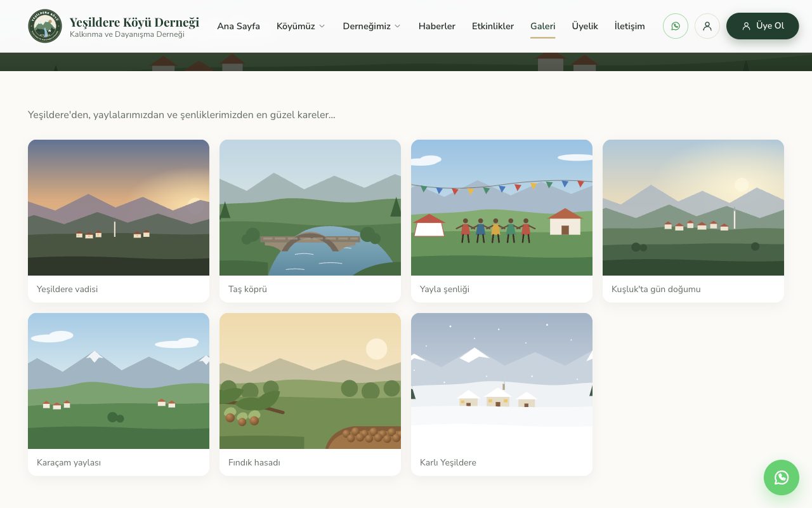This screenshot has height=508, width=812.
Task: View the Karlı Yeşildere photo
Action: (x=502, y=381)
